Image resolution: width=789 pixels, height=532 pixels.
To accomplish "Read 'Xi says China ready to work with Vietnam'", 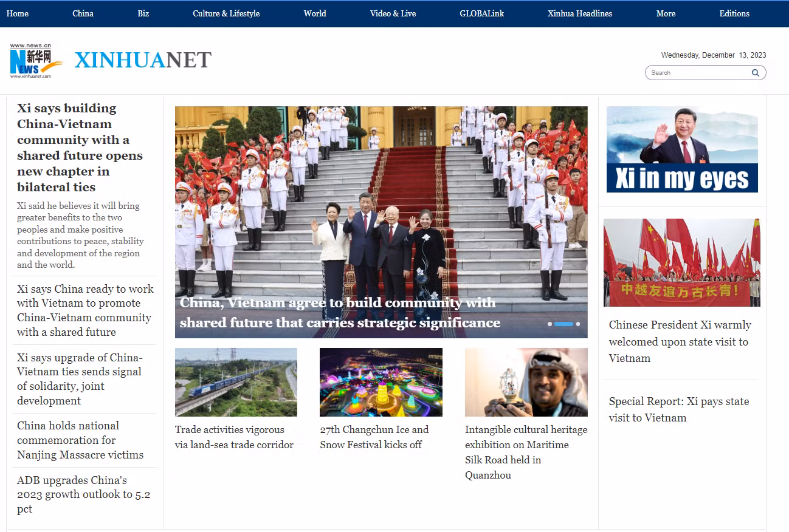I will pyautogui.click(x=85, y=310).
